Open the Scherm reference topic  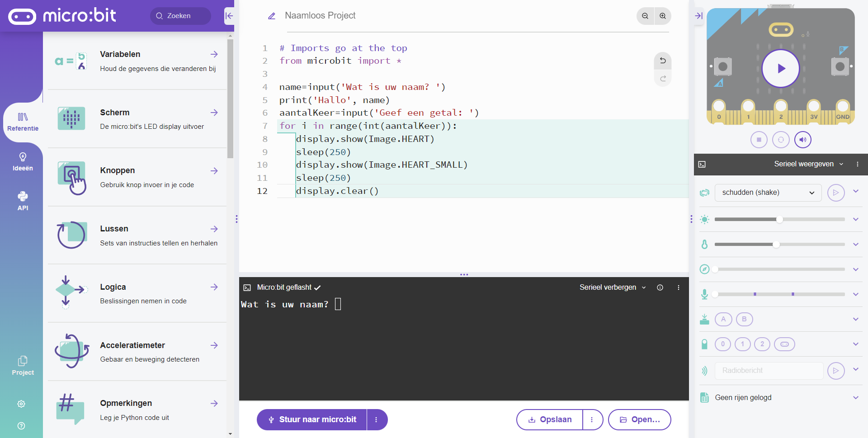[137, 119]
